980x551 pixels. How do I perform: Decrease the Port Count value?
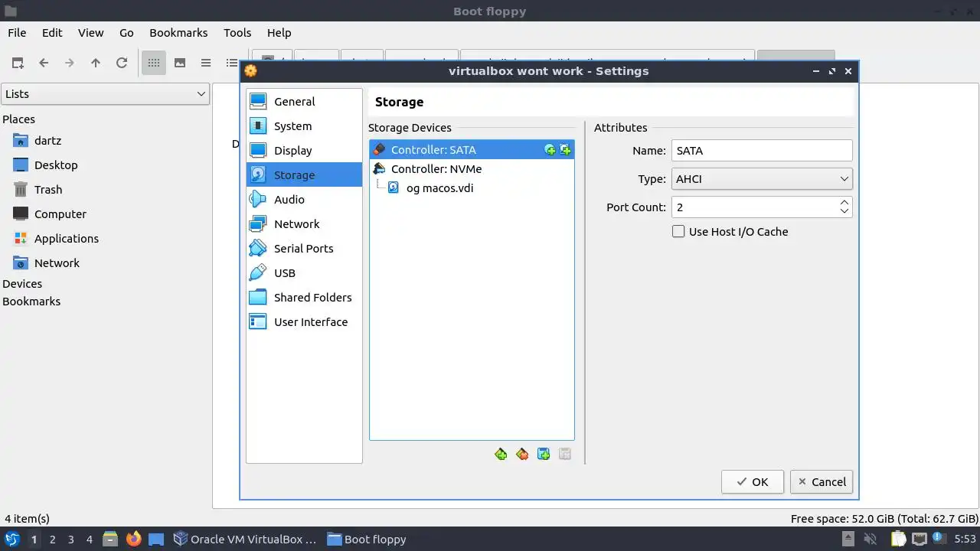pos(844,212)
